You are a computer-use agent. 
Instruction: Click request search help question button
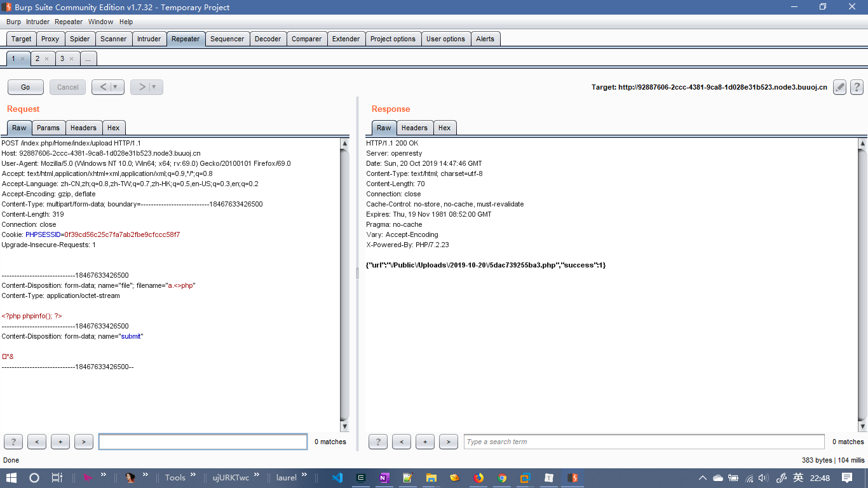click(13, 442)
